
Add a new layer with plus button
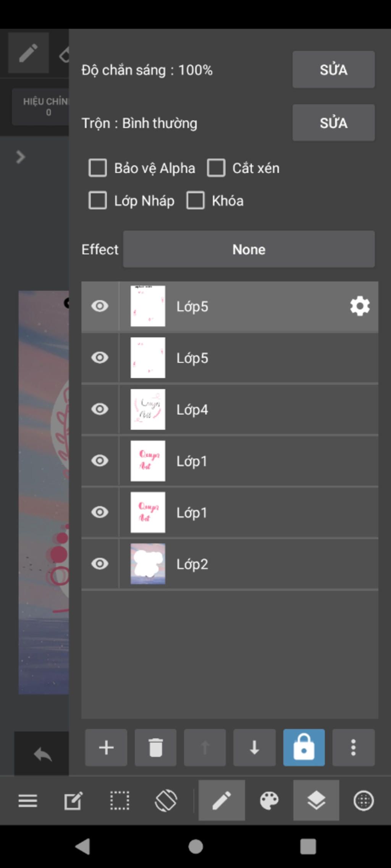click(106, 747)
